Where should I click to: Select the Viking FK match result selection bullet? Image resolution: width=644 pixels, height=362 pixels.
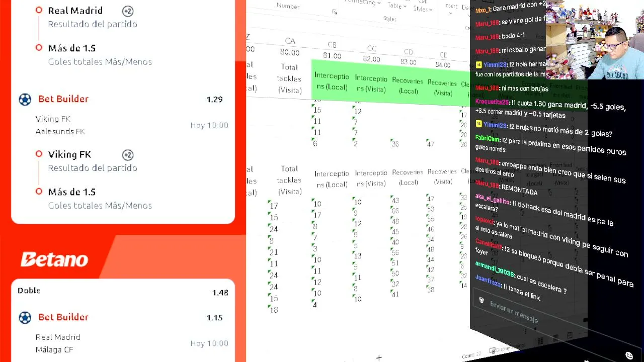[x=39, y=154]
